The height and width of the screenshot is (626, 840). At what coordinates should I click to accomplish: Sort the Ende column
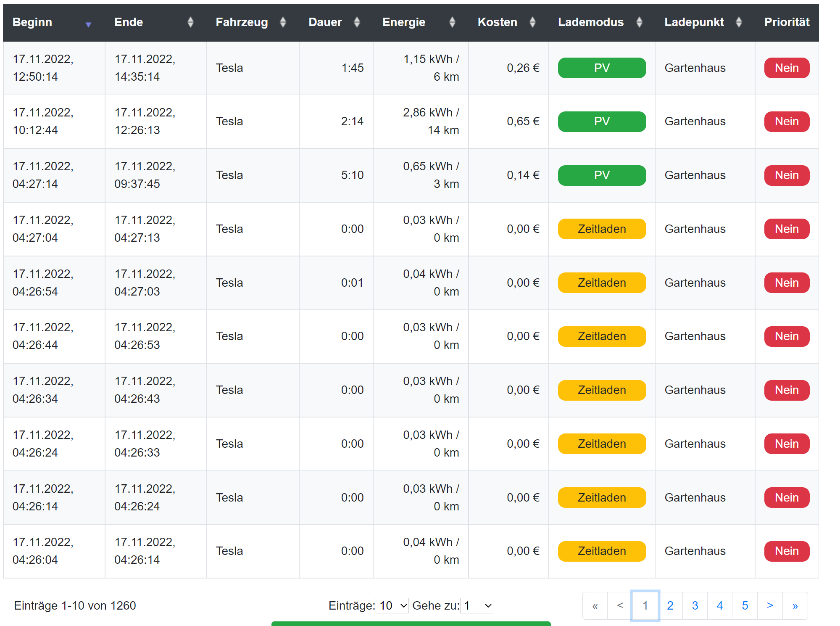click(x=190, y=22)
